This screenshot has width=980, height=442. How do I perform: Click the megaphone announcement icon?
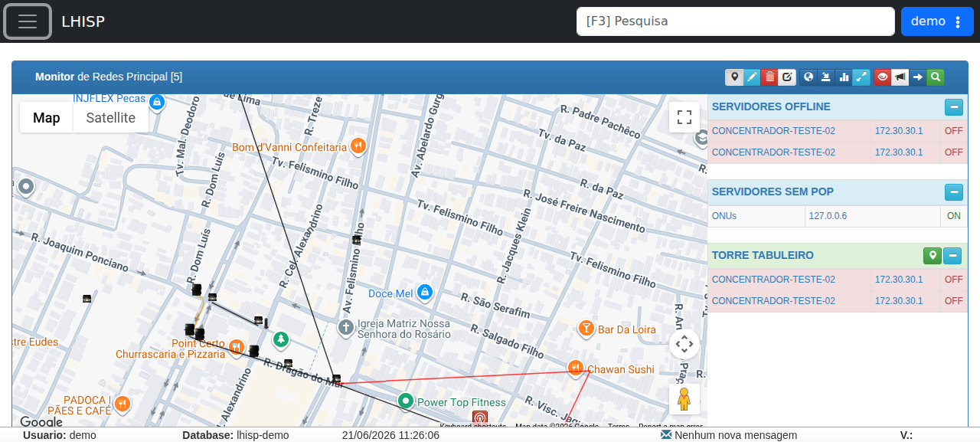pos(900,77)
